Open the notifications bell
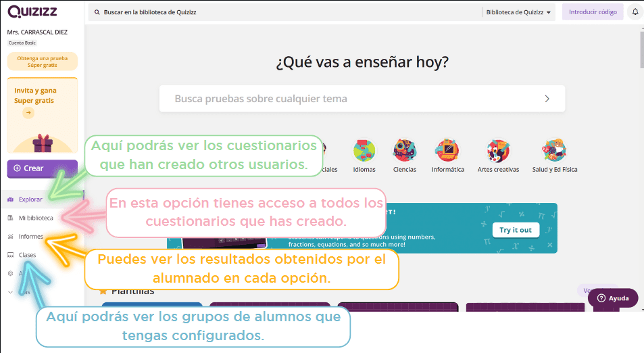Image resolution: width=644 pixels, height=353 pixels. click(635, 12)
